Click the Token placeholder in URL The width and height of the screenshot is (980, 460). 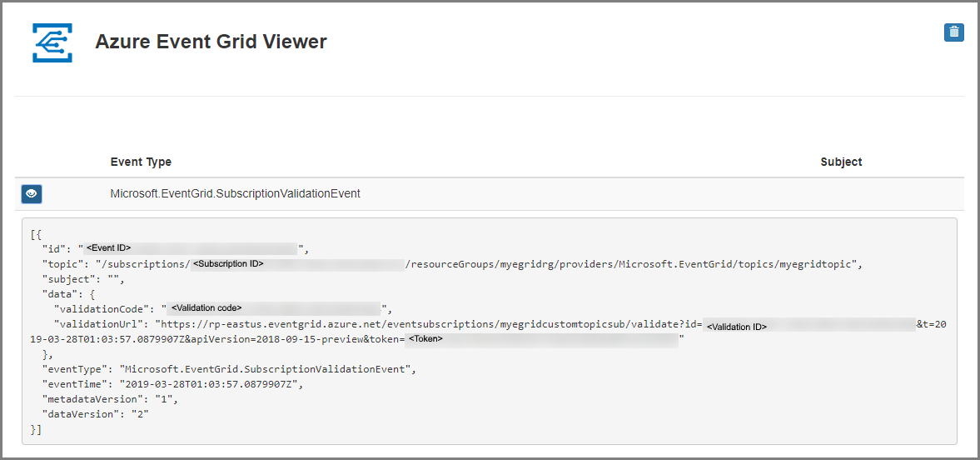[542, 340]
